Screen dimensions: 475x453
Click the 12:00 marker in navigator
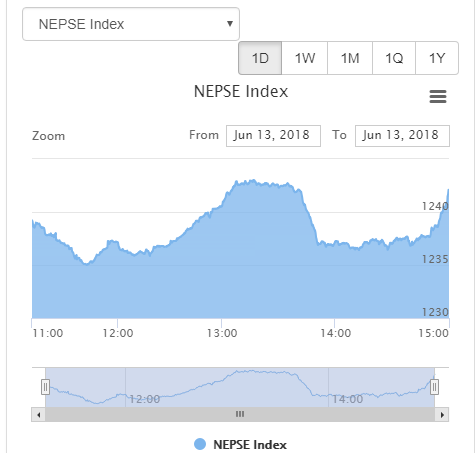(x=144, y=399)
